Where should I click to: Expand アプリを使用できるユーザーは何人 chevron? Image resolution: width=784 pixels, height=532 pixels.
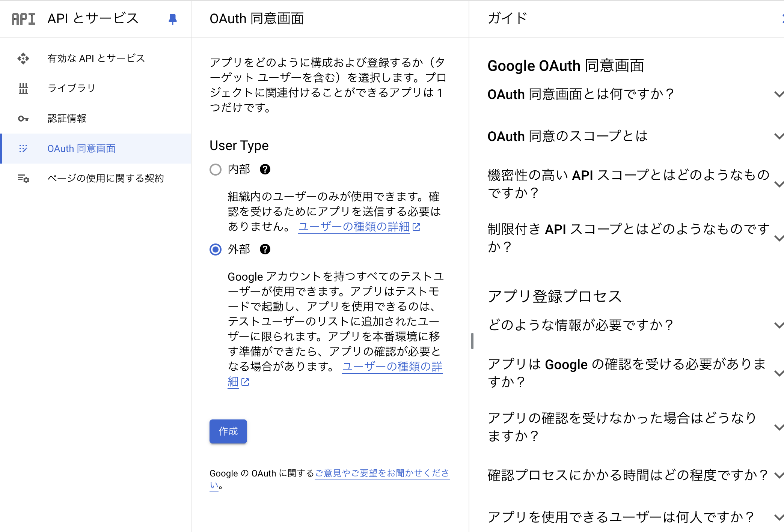779,517
